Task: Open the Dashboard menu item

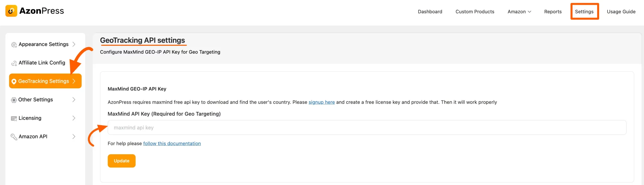Action: click(x=430, y=12)
